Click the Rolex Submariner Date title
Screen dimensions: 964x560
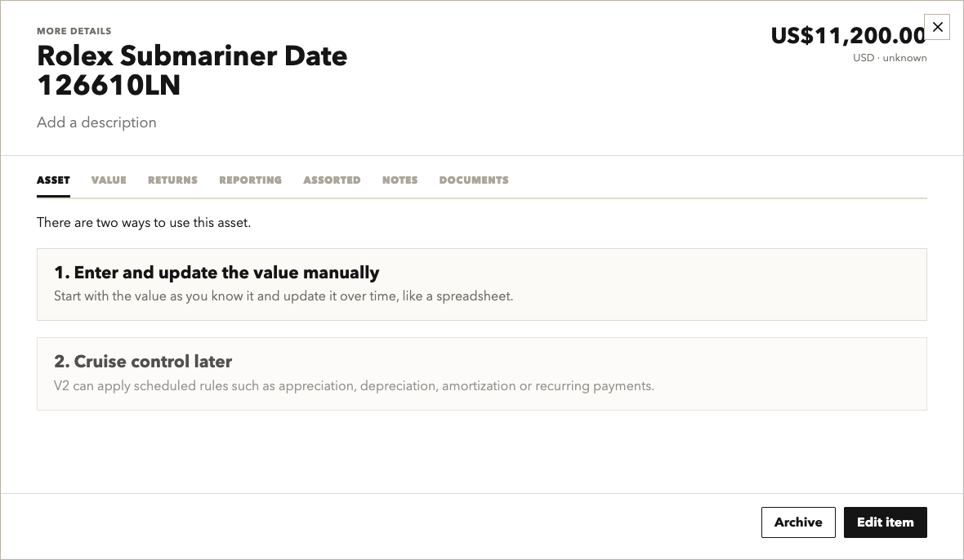point(192,70)
